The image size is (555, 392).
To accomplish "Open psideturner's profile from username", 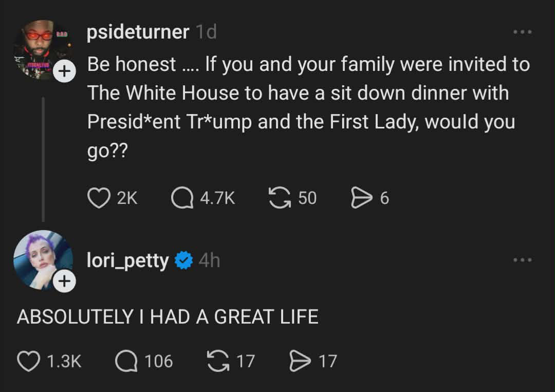I will tap(138, 32).
